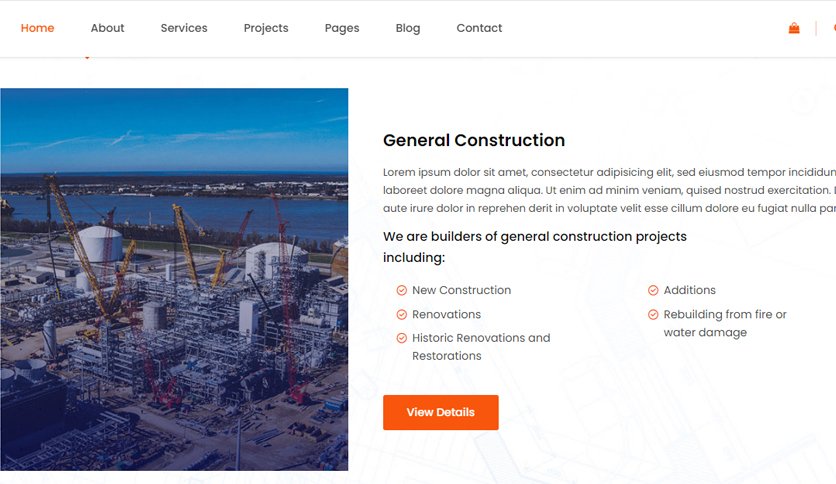This screenshot has height=484, width=836.
Task: Click the check icon beside Additions
Action: 653,290
